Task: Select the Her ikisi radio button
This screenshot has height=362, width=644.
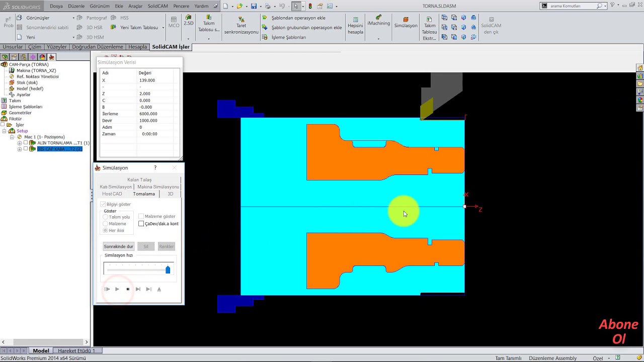Action: click(x=105, y=230)
